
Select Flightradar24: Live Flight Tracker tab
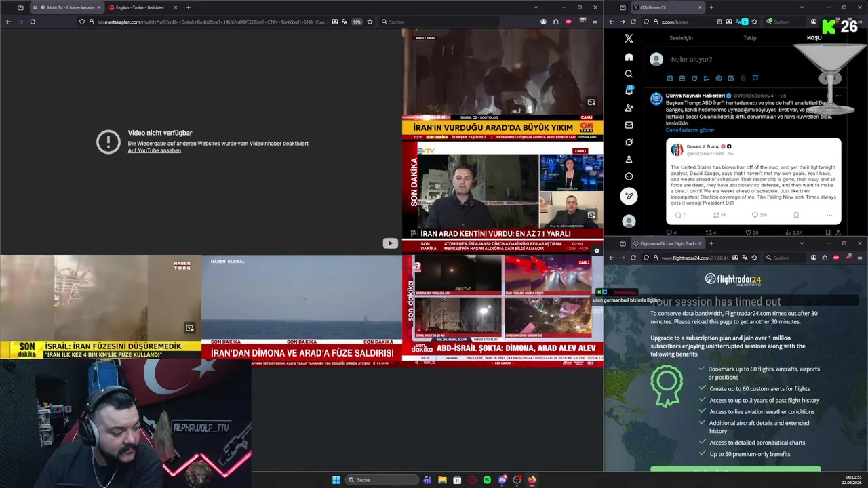pyautogui.click(x=667, y=243)
